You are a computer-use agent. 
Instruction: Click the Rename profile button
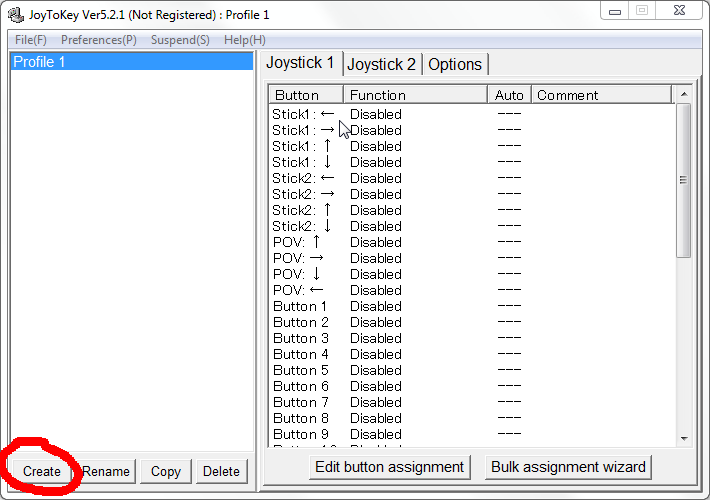click(106, 471)
